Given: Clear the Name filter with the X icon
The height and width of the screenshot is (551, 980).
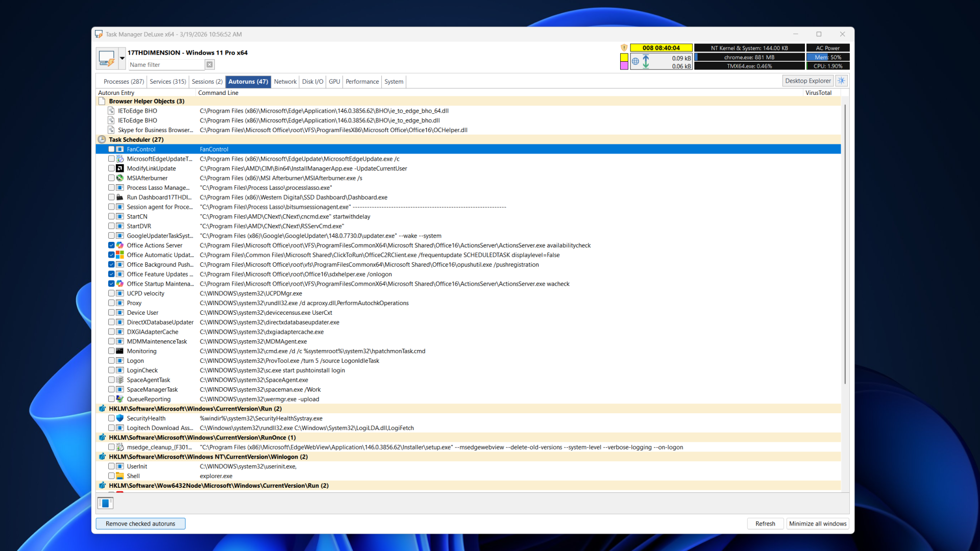Looking at the screenshot, I should (209, 65).
